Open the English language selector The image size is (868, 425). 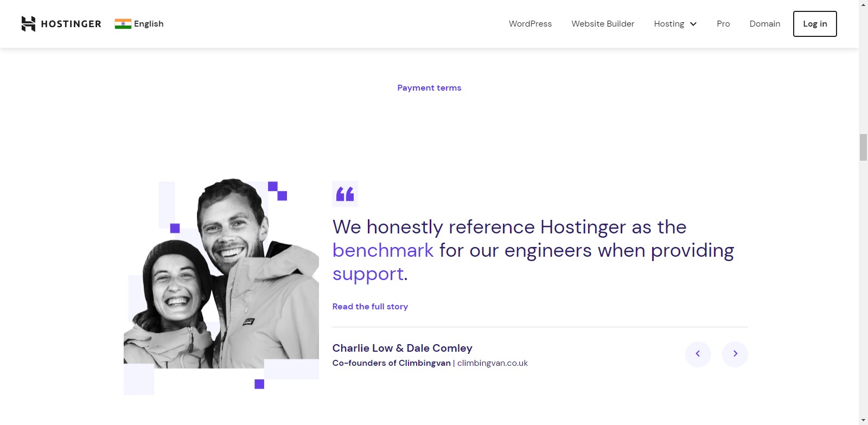pos(149,24)
